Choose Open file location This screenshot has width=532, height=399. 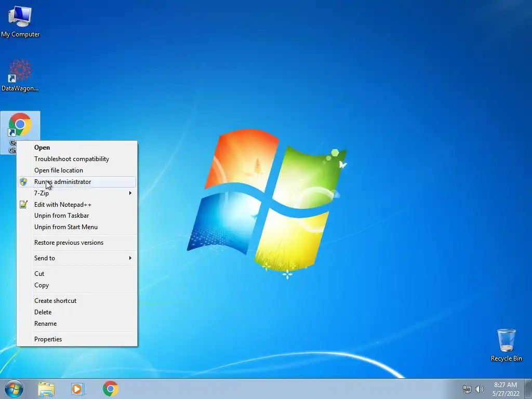point(77,170)
